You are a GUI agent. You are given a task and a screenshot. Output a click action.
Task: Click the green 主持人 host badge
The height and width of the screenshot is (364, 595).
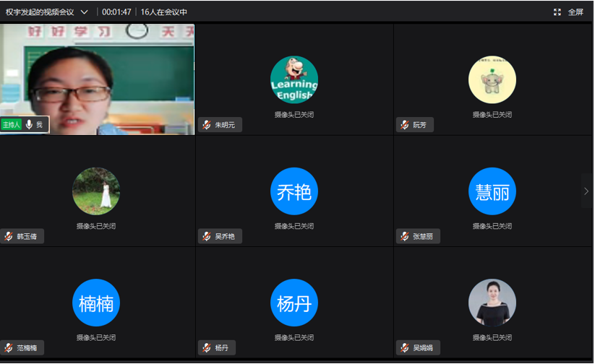pos(12,125)
